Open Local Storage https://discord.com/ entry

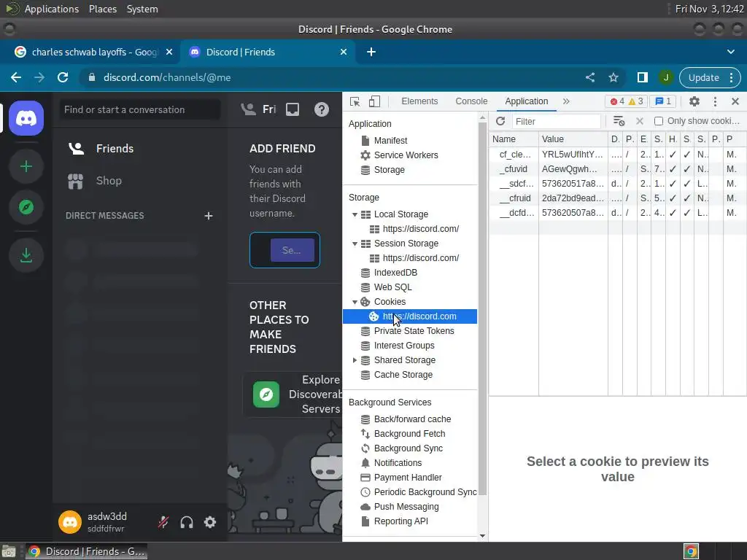coord(420,229)
